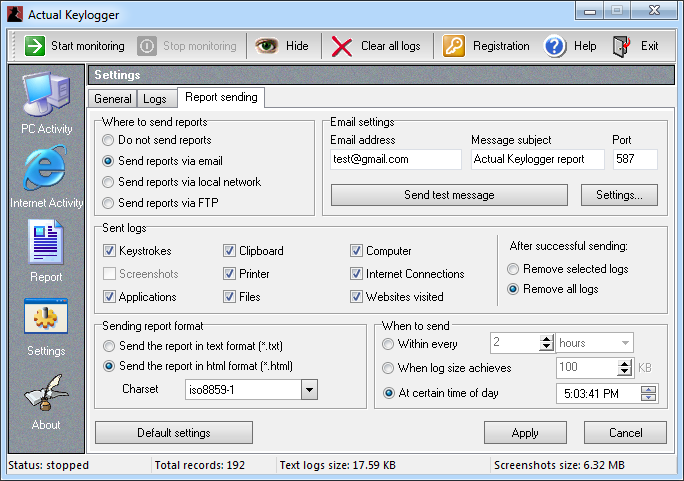Decrease the log size KB spinner
Viewport: 684px width, 481px height.
click(624, 372)
